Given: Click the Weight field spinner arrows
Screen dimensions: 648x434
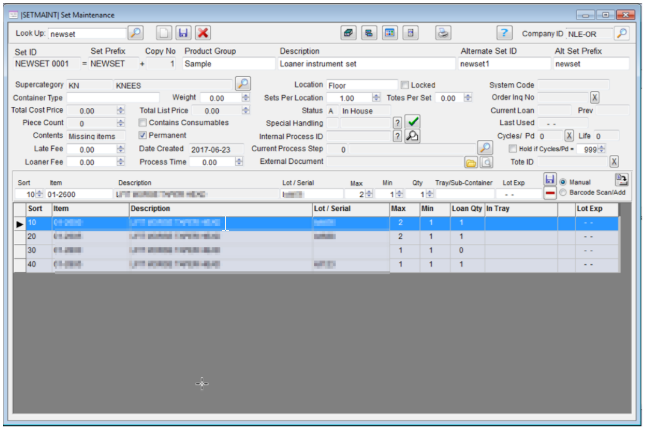Looking at the screenshot, I should [246, 99].
